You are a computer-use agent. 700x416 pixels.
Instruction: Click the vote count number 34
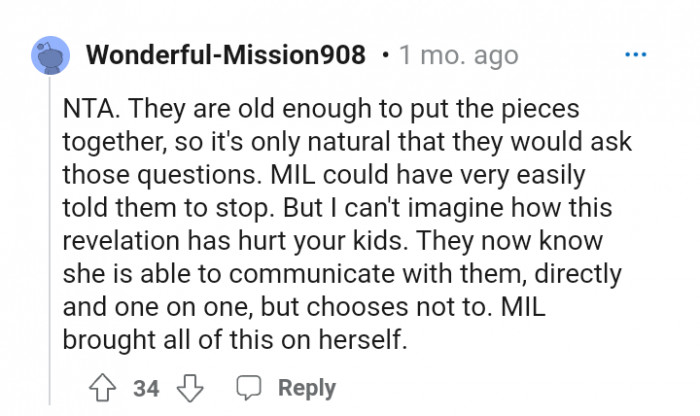pos(146,388)
